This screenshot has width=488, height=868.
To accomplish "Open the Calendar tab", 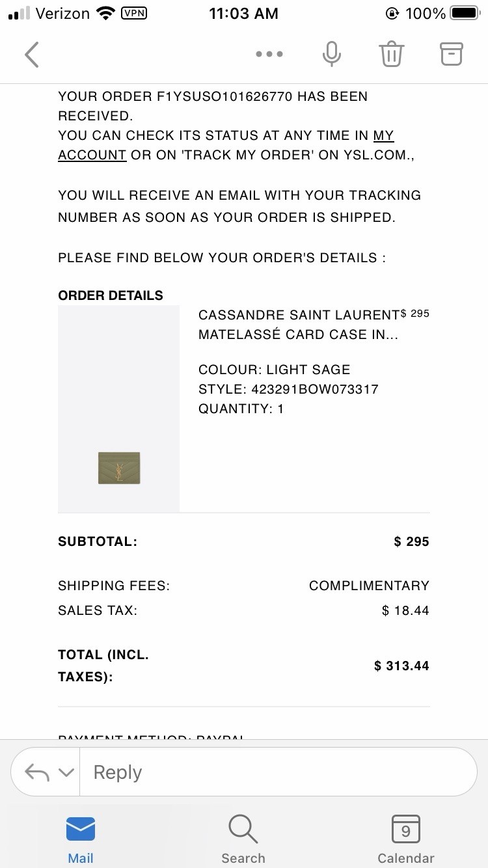I will [x=406, y=839].
